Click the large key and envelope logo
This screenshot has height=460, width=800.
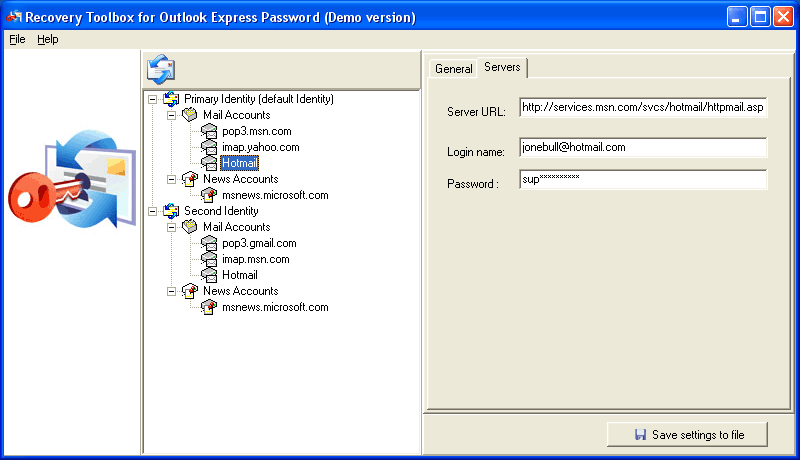(72, 178)
